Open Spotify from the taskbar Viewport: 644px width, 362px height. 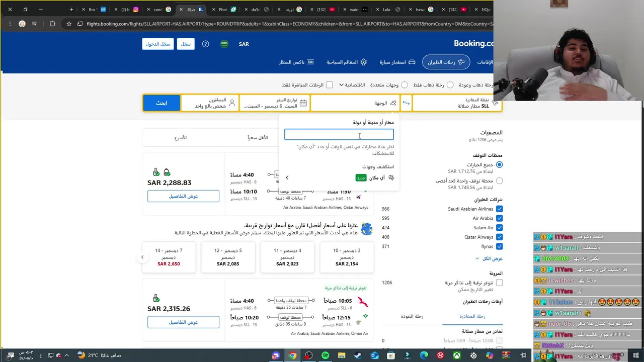[325, 355]
